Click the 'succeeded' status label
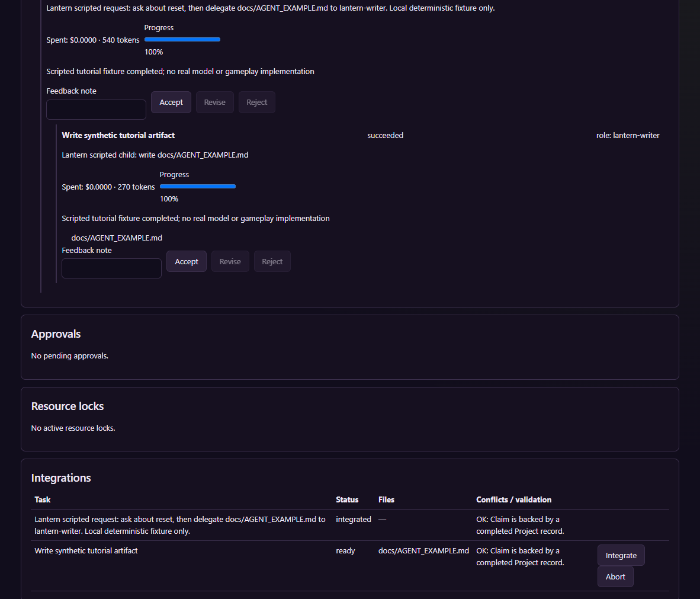The image size is (700, 599). pyautogui.click(x=386, y=135)
